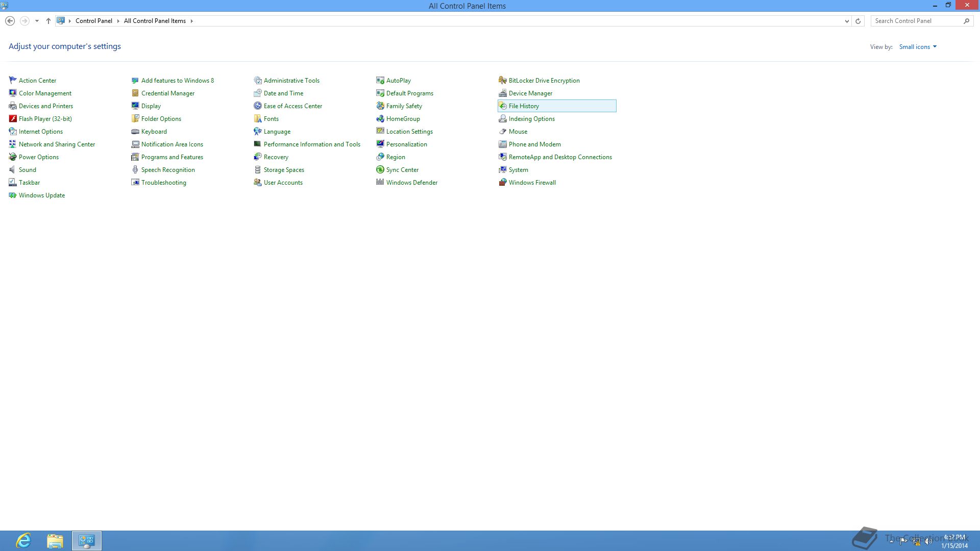Screen dimensions: 980x551
Task: Open File Explorer from the taskbar
Action: click(55, 541)
